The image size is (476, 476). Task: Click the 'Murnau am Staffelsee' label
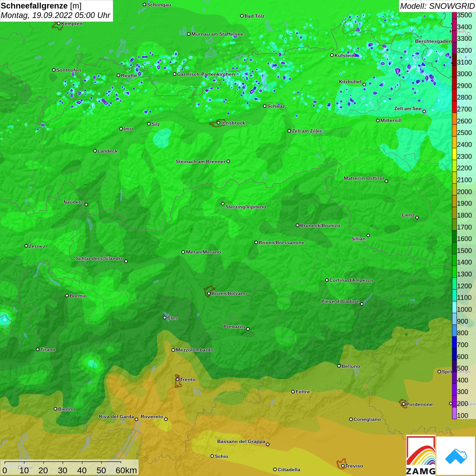(x=217, y=34)
